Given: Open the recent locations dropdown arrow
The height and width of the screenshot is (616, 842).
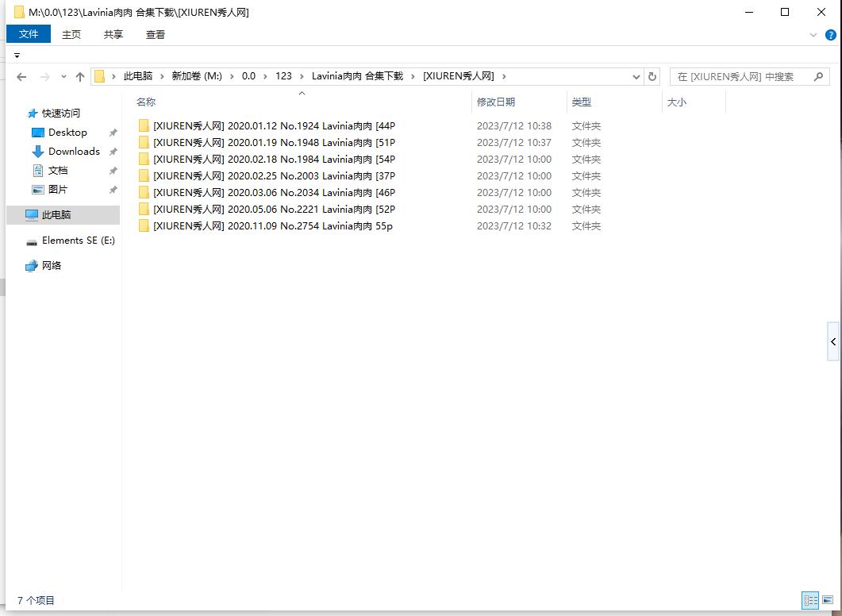Looking at the screenshot, I should pos(63,77).
